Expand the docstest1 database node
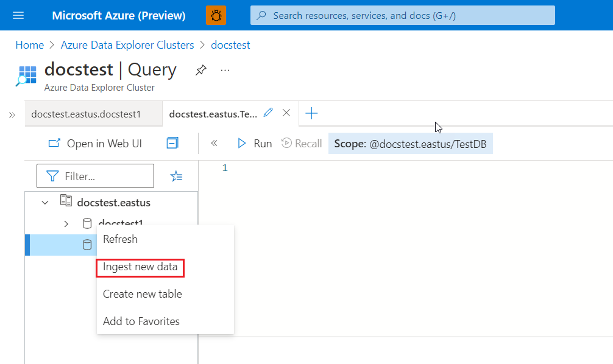Viewport: 613px width, 364px height. tap(66, 224)
